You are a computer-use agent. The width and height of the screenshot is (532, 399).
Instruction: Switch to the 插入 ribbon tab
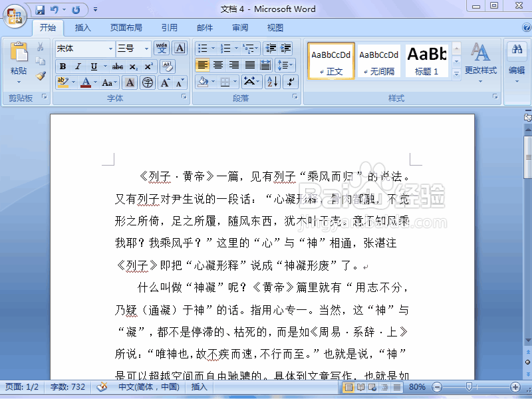(x=83, y=27)
